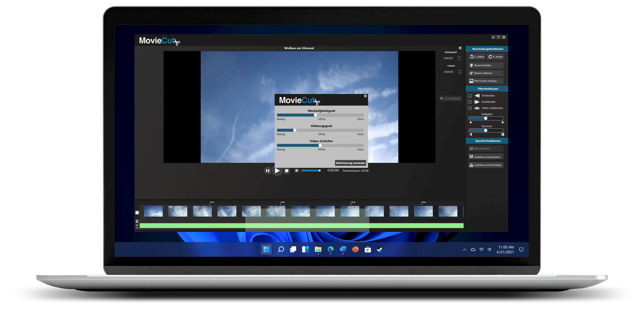Close the Wolken am Himmel video panel
Viewport: 644px width, 327px height.
(x=460, y=48)
